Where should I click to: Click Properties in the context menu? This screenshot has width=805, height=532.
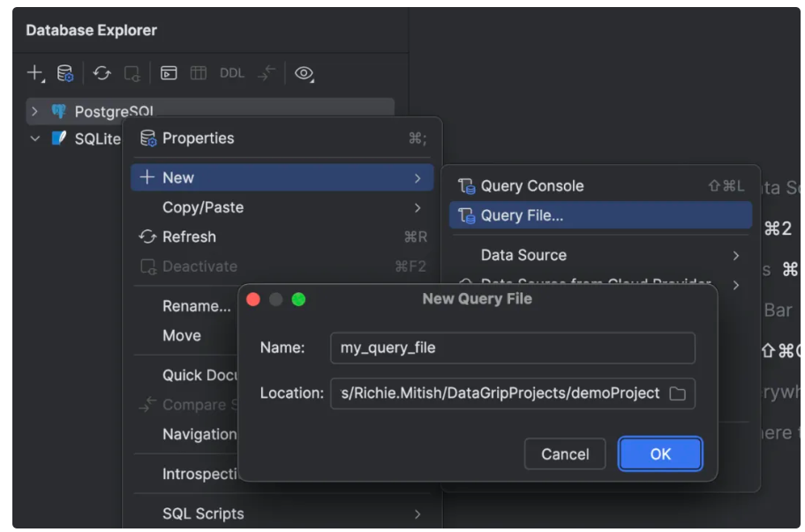[x=198, y=139]
